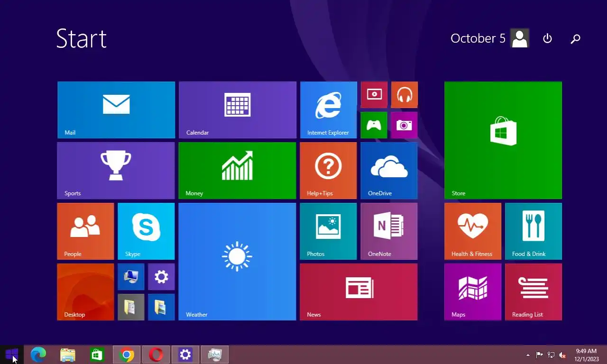Switch to PC Settings in the taskbar
607x364 pixels.
pos(185,355)
